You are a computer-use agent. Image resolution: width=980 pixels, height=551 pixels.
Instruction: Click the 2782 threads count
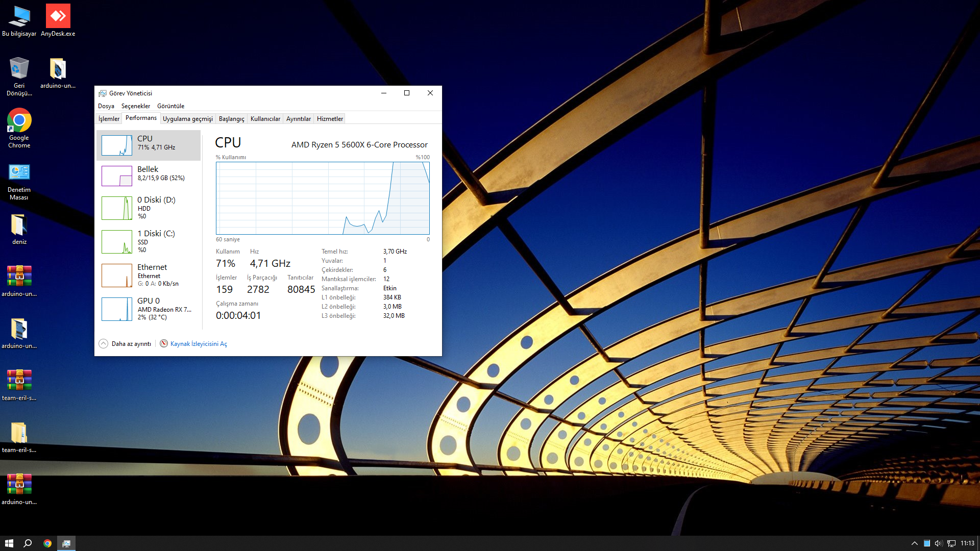(258, 289)
